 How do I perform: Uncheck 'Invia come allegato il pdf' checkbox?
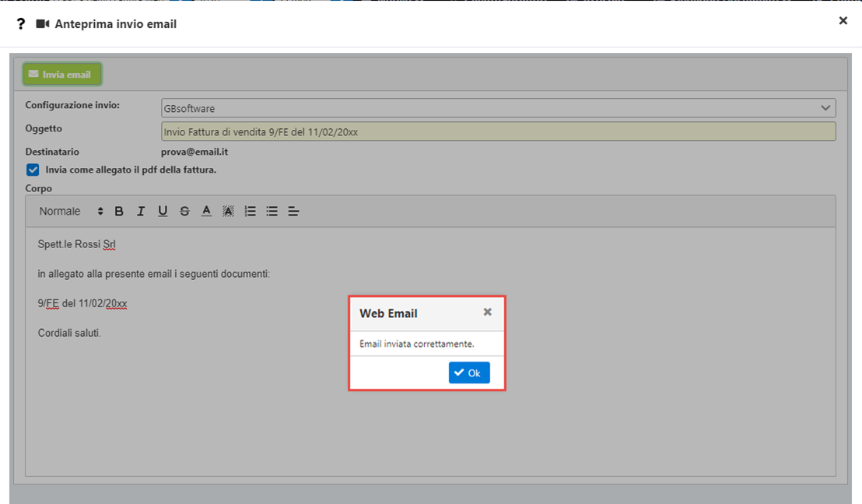(x=33, y=170)
